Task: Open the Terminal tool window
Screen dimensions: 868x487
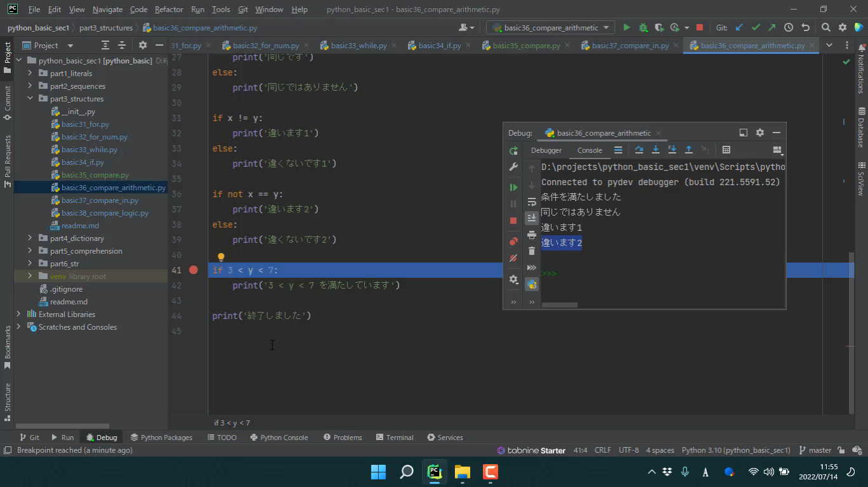Action: [394, 438]
